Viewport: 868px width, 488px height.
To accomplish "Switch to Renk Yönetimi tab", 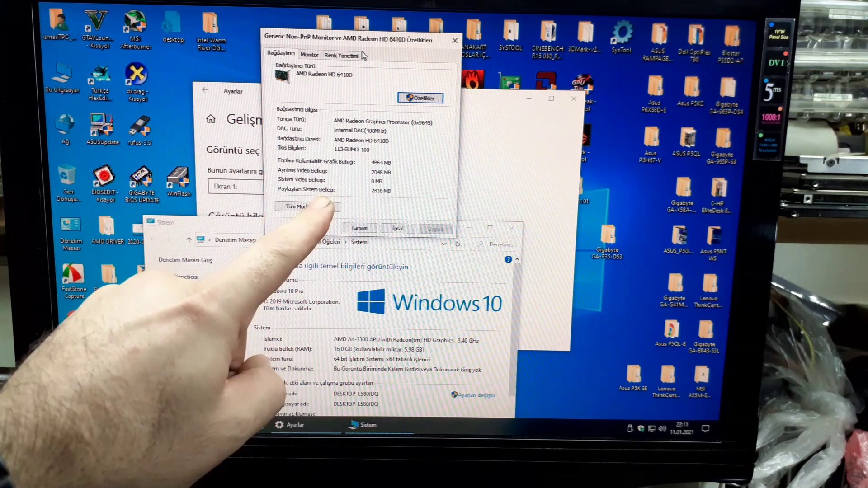I will pos(341,56).
